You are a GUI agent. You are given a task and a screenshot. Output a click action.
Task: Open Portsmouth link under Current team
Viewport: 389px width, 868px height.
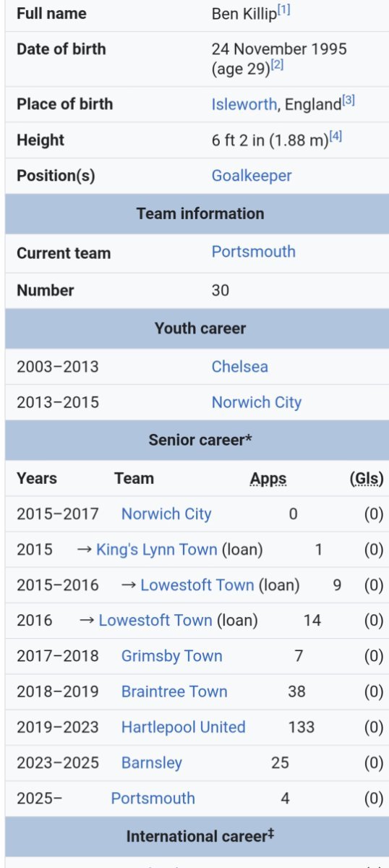[x=253, y=252]
